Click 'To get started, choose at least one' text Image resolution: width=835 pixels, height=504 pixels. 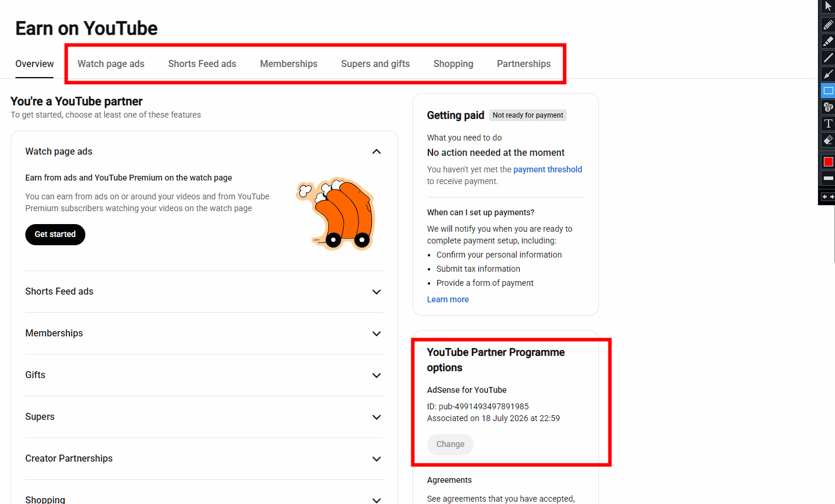pyautogui.click(x=106, y=115)
